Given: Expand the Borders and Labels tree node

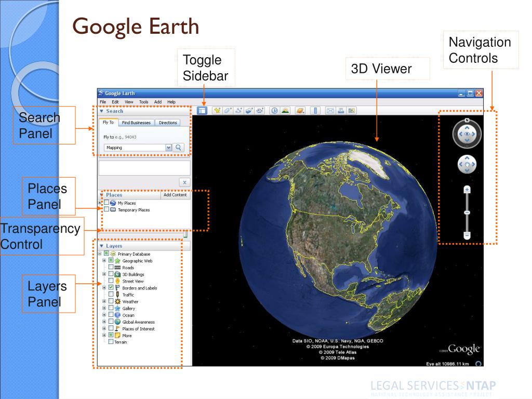Looking at the screenshot, I should point(104,288).
